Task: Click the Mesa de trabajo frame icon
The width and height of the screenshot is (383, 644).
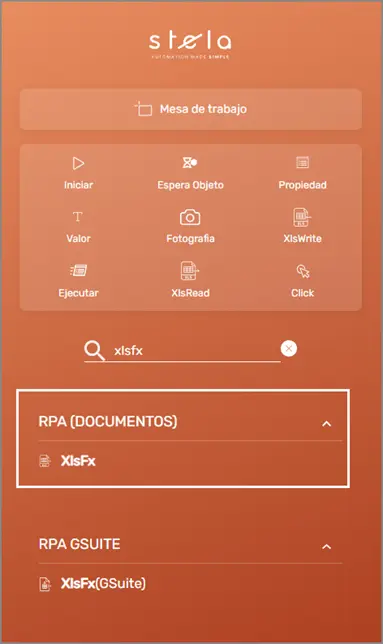Action: [x=143, y=109]
